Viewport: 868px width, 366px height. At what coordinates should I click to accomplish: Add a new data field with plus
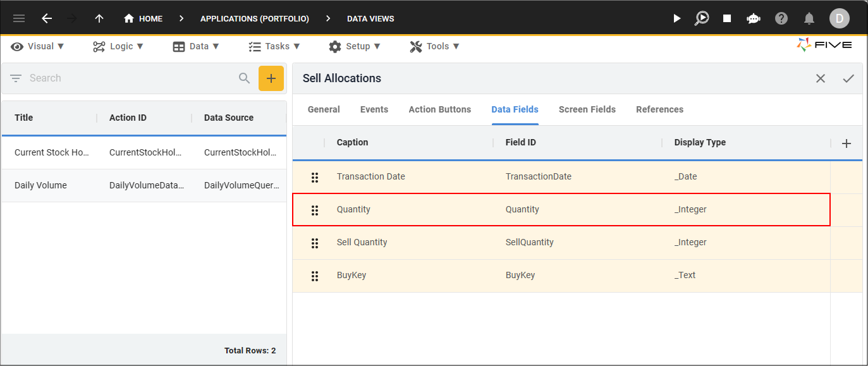[x=847, y=143]
